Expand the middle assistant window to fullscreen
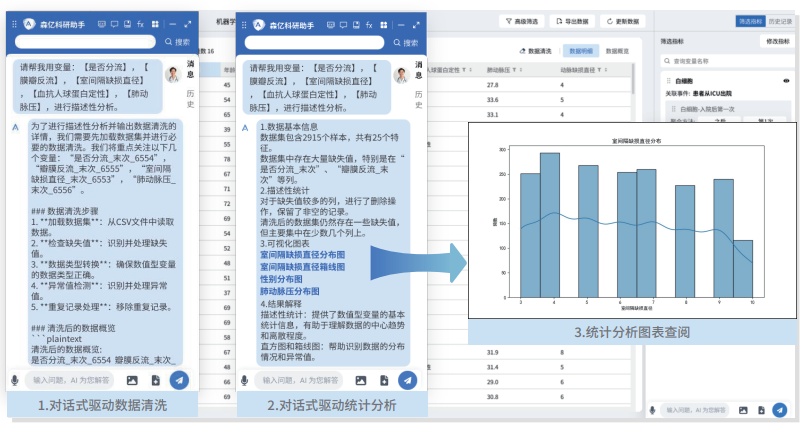The image size is (806, 428). [416, 25]
